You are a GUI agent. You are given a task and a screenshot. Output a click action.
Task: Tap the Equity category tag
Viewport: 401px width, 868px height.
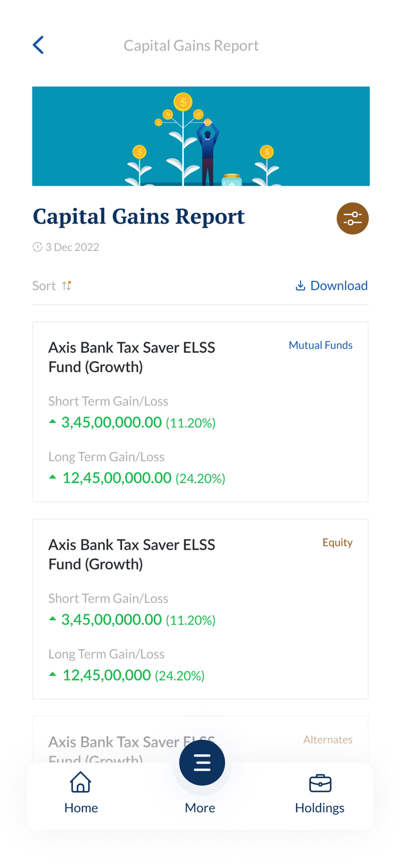337,543
